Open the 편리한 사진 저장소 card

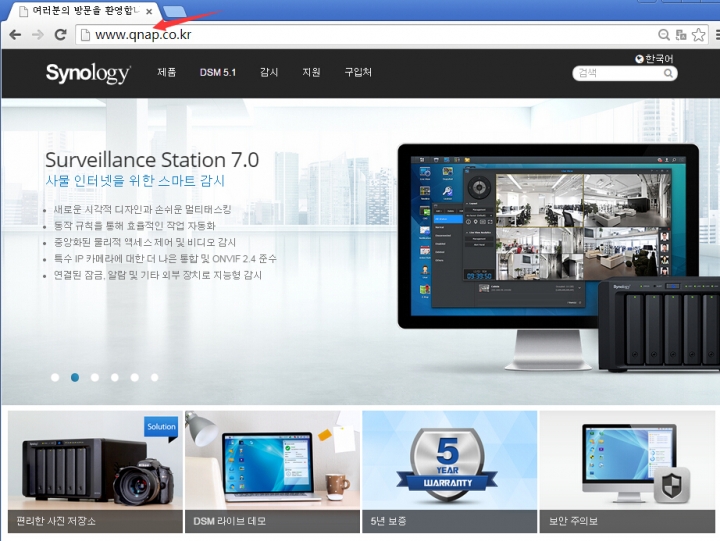[x=95, y=472]
